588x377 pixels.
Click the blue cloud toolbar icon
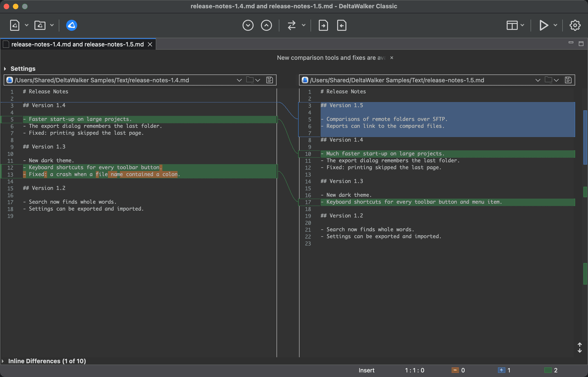click(71, 25)
